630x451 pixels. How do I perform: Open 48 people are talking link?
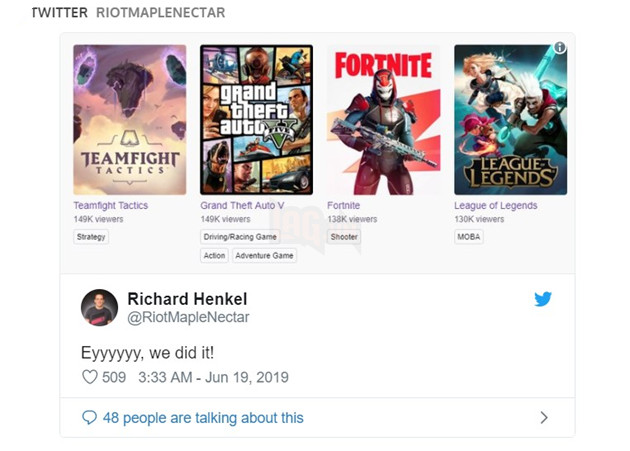[x=203, y=417]
